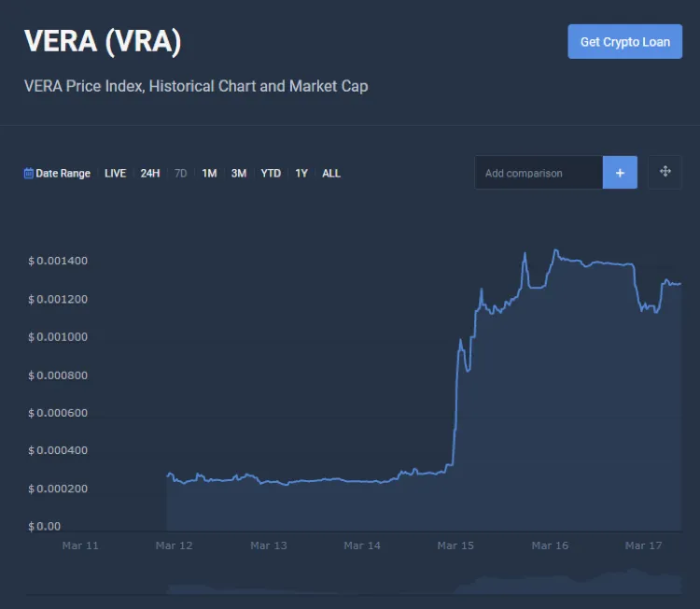Click the $0.000400 axis label
This screenshot has width=700, height=609.
click(58, 450)
